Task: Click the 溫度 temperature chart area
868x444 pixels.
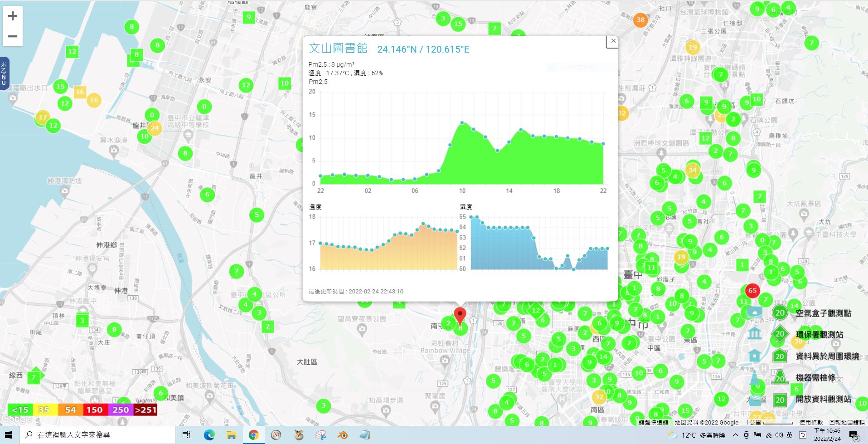Action: click(389, 243)
